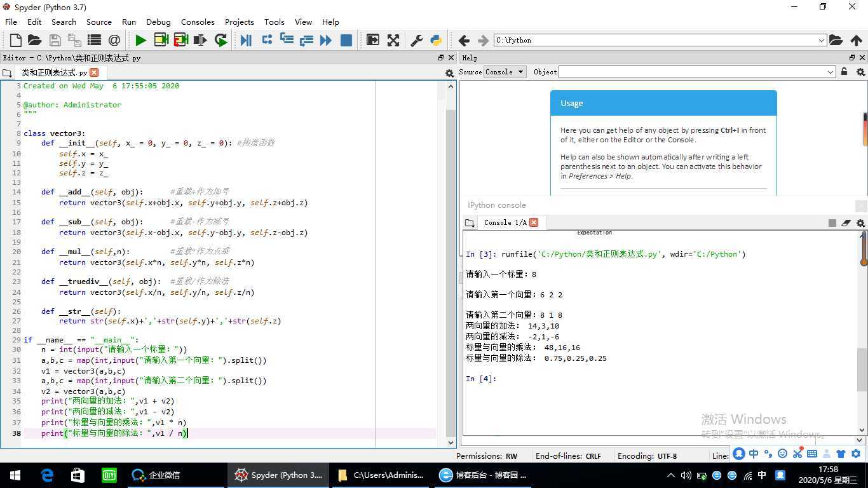Open editor pane options gear
Viewport: 868px width, 488px height.
click(x=449, y=73)
